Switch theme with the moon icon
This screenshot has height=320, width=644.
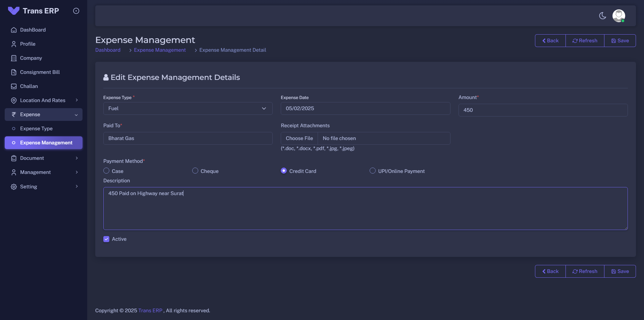click(x=603, y=16)
